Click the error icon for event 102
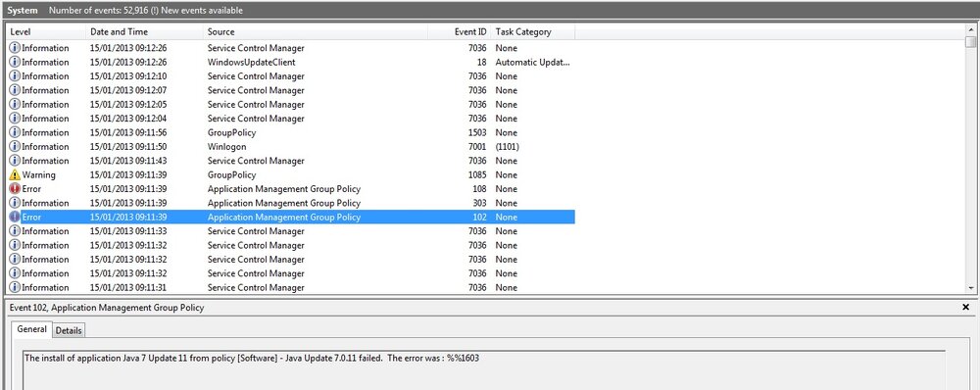980x390 pixels. click(15, 217)
